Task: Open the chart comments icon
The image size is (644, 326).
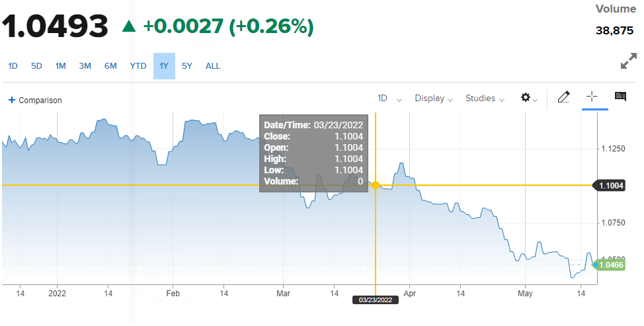Action: [620, 97]
